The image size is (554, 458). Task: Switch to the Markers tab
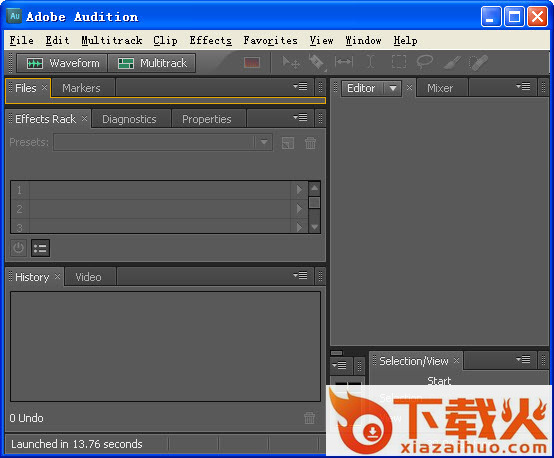pos(81,88)
